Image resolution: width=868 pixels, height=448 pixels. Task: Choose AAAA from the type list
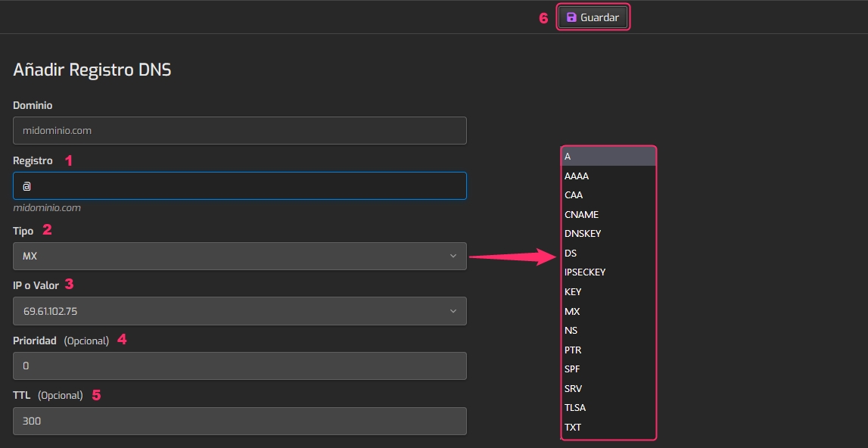[609, 176]
